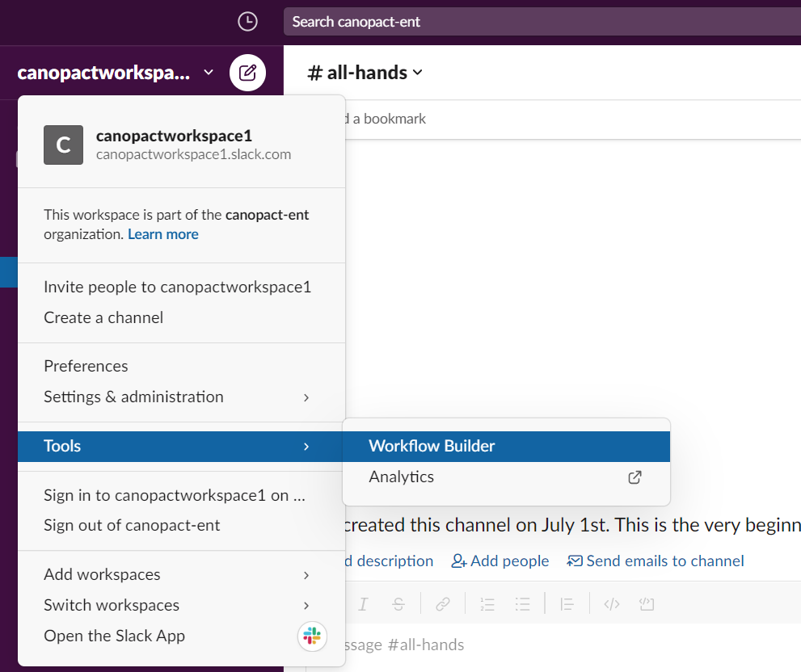
Task: Click the italic formatting icon
Action: coord(363,604)
